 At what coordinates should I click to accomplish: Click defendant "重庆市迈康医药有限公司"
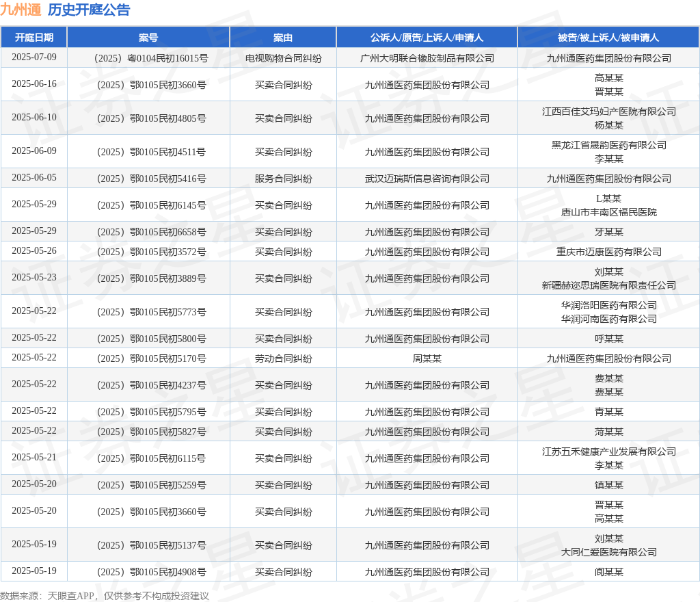coord(609,252)
